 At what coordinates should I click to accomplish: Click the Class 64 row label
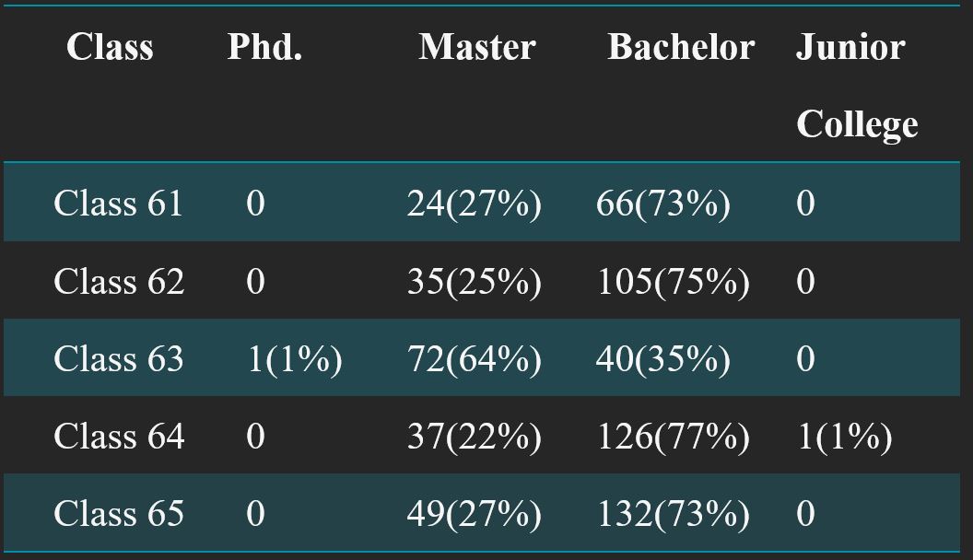pyautogui.click(x=119, y=437)
